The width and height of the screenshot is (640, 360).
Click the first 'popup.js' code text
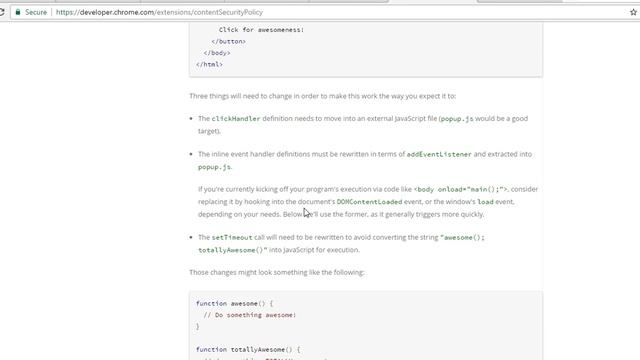(457, 119)
